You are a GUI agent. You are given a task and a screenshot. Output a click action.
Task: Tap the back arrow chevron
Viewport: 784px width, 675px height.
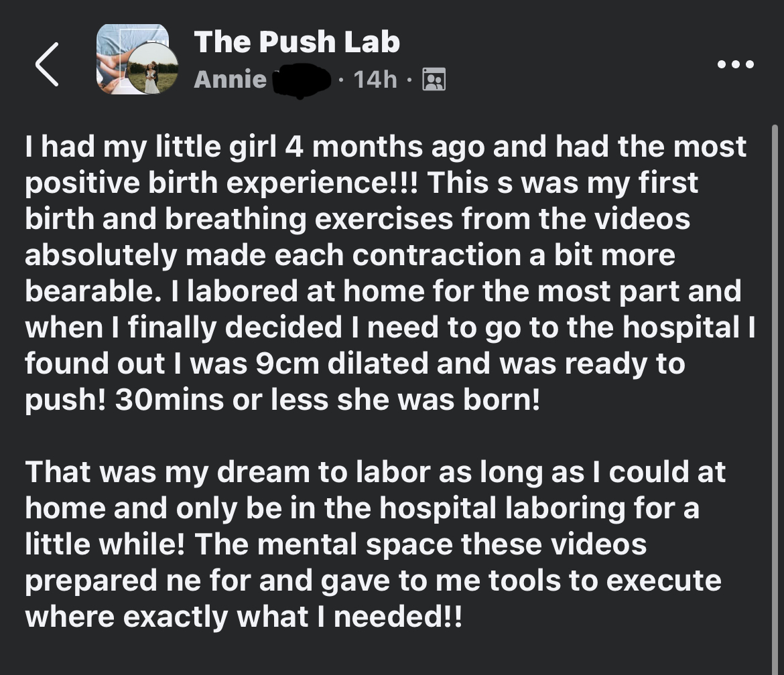click(47, 64)
